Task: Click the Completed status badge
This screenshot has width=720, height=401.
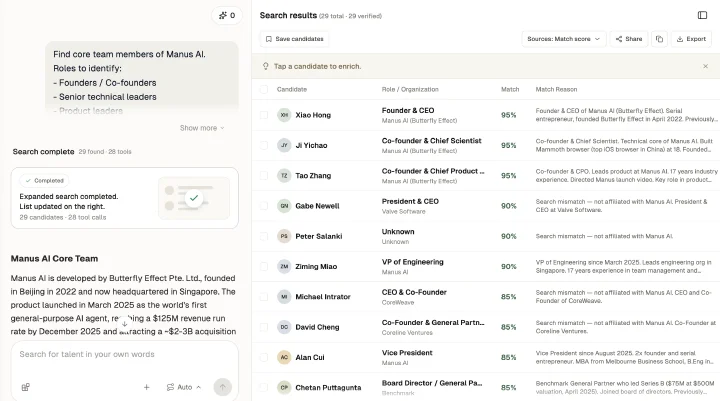Action: tap(44, 181)
